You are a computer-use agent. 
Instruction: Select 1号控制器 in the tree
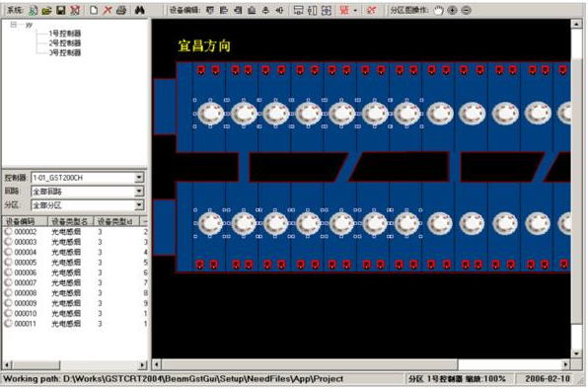point(65,34)
